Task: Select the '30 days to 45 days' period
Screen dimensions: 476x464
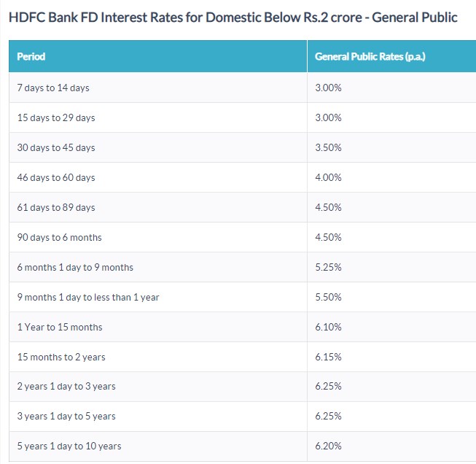Action: pos(56,147)
